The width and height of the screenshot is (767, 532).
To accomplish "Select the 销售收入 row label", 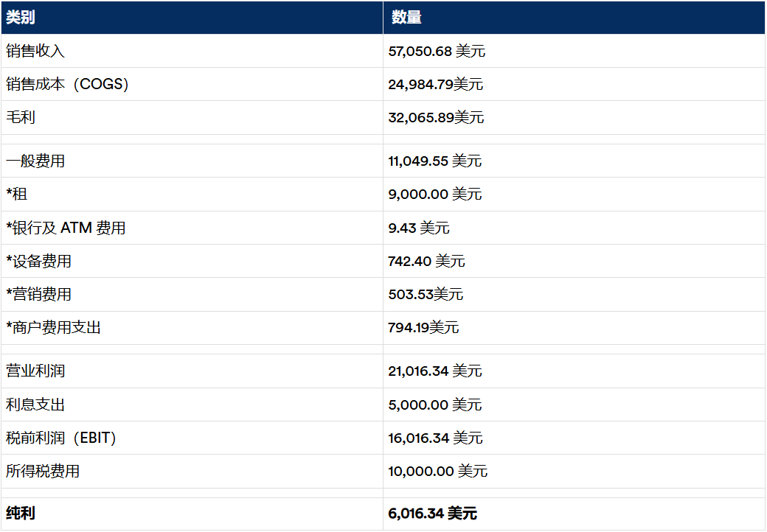I will click(35, 52).
